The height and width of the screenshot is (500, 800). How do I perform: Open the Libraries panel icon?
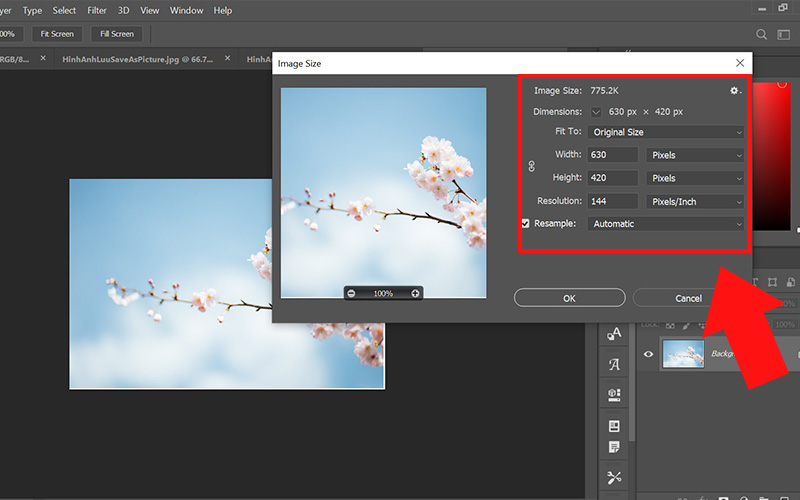(x=614, y=394)
